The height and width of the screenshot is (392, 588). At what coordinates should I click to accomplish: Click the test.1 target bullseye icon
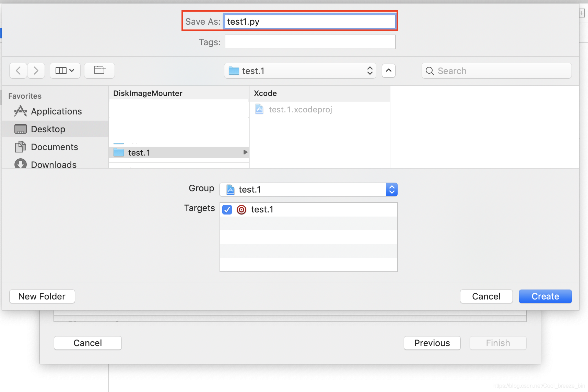[242, 209]
